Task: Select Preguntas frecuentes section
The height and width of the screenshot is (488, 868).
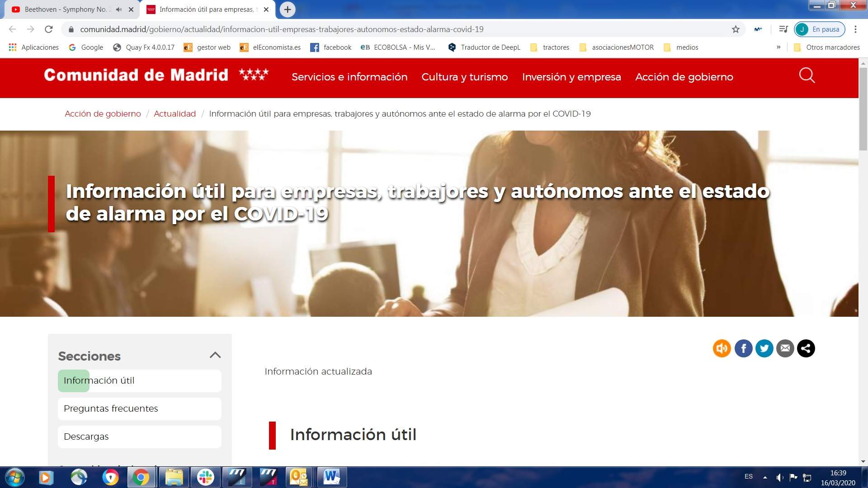Action: click(139, 409)
